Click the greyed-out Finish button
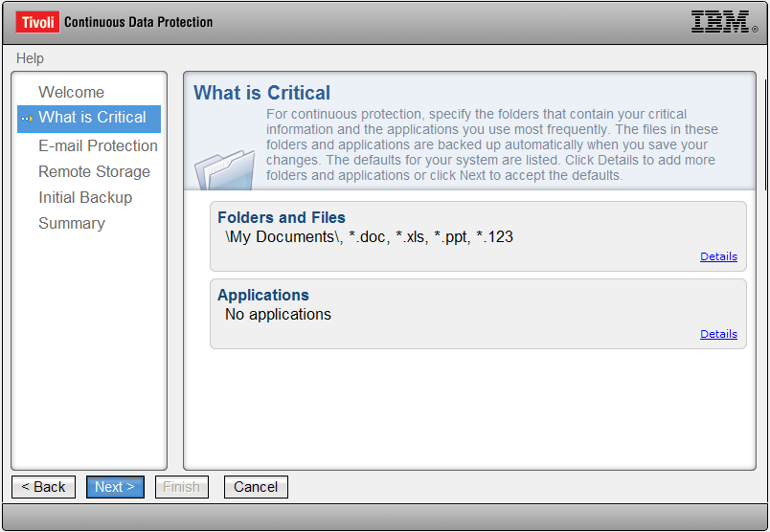This screenshot has width=770, height=532. pos(182,487)
